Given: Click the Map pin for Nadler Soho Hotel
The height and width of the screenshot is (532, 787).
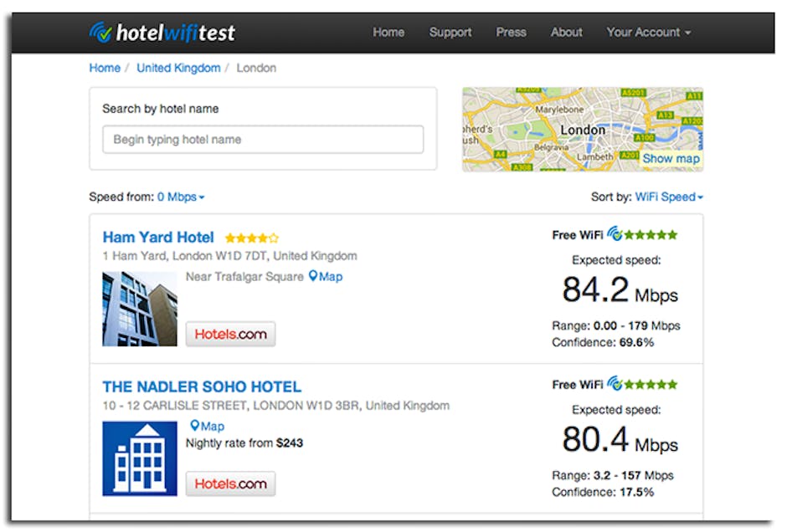Looking at the screenshot, I should (207, 426).
